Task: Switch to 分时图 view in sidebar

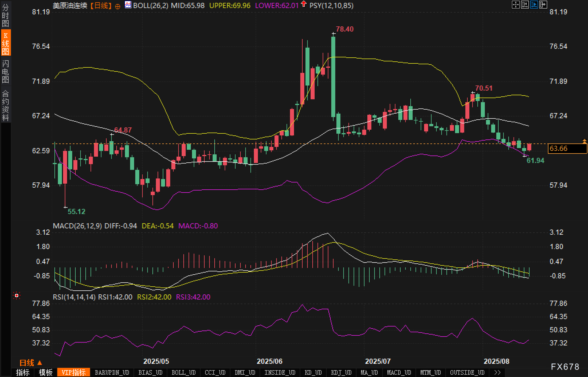Action: 5,15
